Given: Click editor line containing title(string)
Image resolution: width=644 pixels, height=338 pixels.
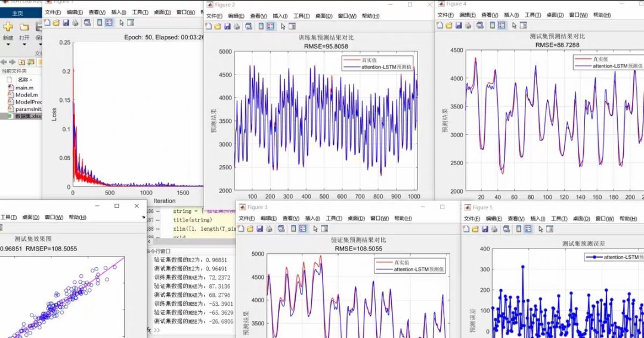Looking at the screenshot, I should click(x=192, y=220).
